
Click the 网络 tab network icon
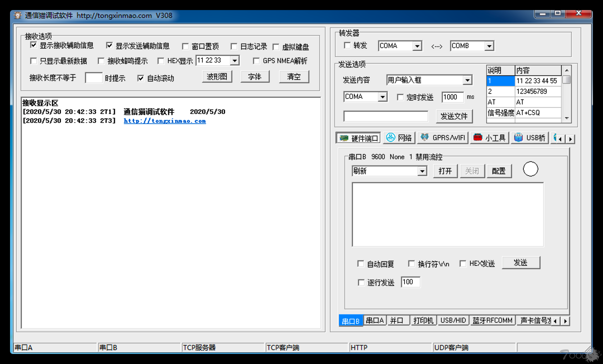pyautogui.click(x=391, y=137)
